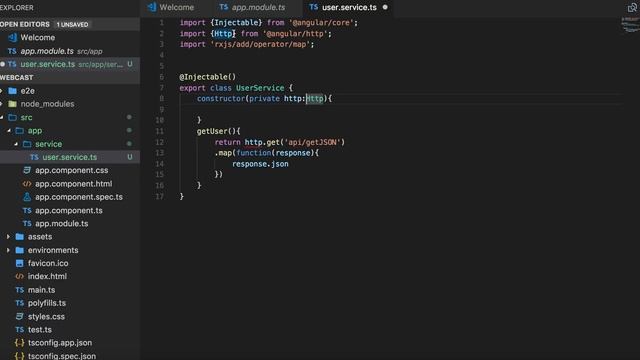Viewport: 640px width, 360px height.
Task: Collapse the service folder arrow
Action: (16, 144)
